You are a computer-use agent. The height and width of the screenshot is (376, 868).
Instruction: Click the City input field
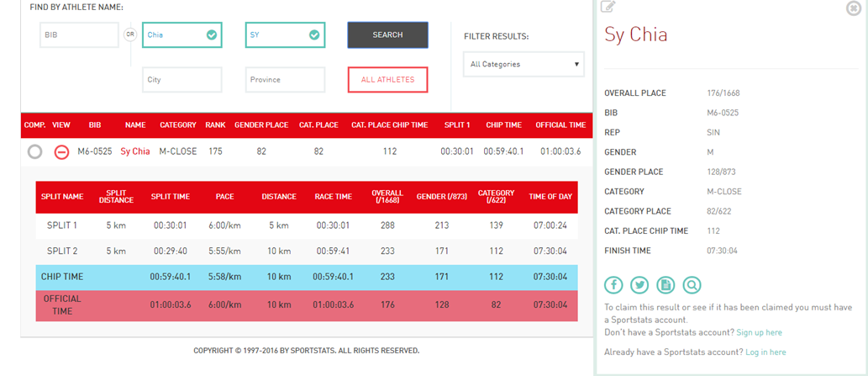coord(182,80)
